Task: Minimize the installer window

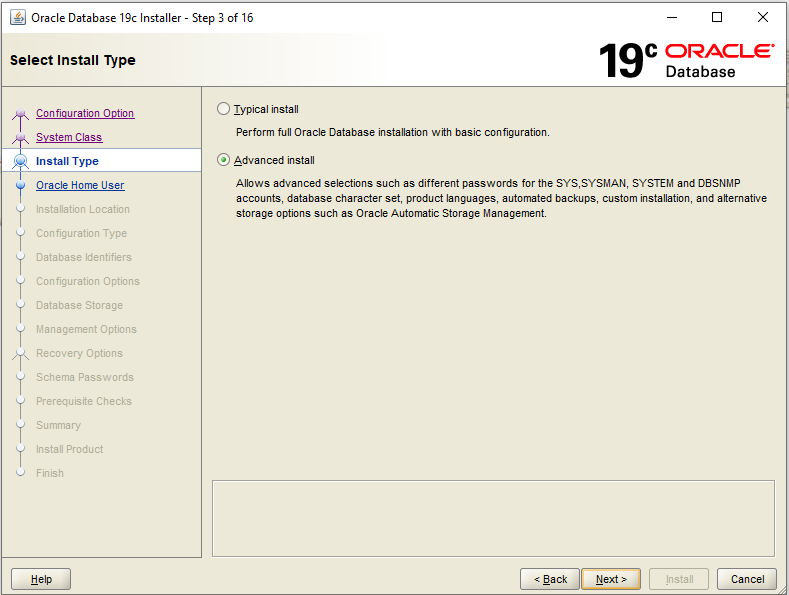Action: click(672, 17)
